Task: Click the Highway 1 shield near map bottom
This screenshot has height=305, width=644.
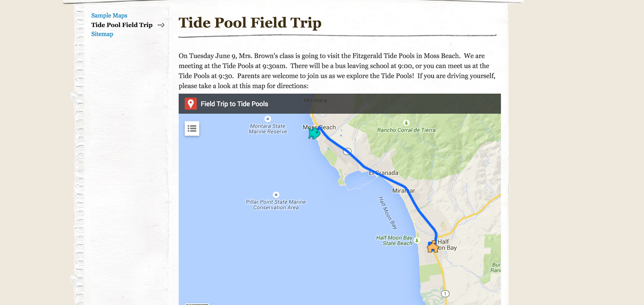Action: [x=445, y=294]
